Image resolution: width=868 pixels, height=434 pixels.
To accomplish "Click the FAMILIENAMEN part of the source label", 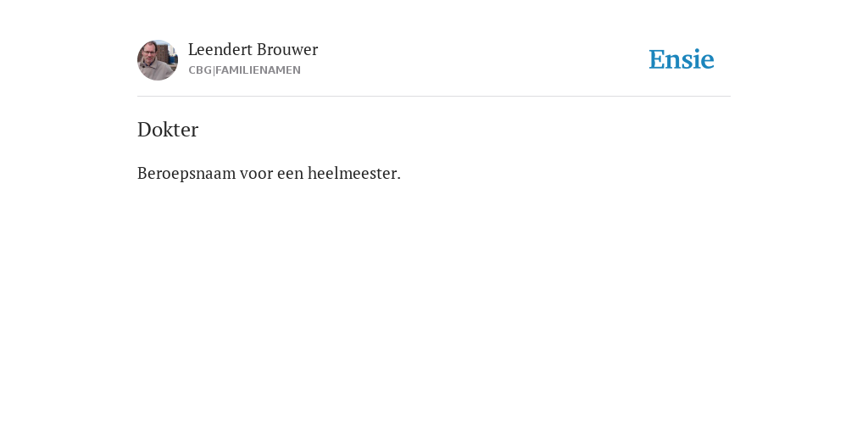I will 258,70.
